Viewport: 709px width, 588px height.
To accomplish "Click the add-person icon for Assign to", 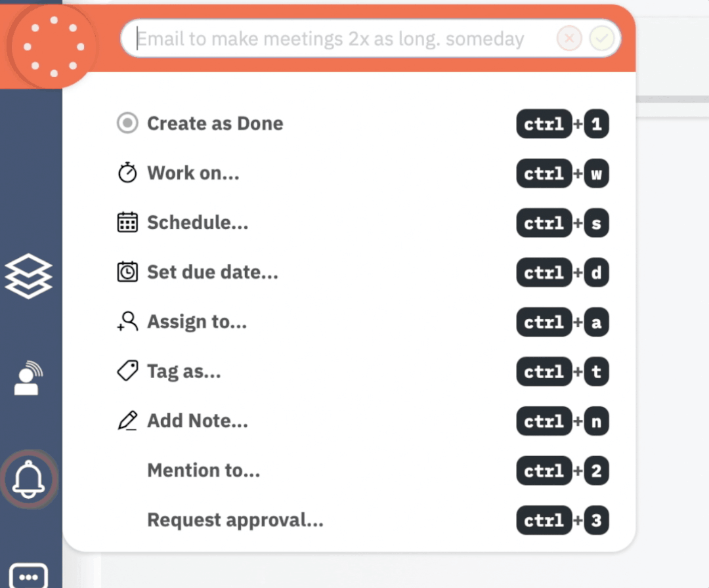I will (127, 322).
